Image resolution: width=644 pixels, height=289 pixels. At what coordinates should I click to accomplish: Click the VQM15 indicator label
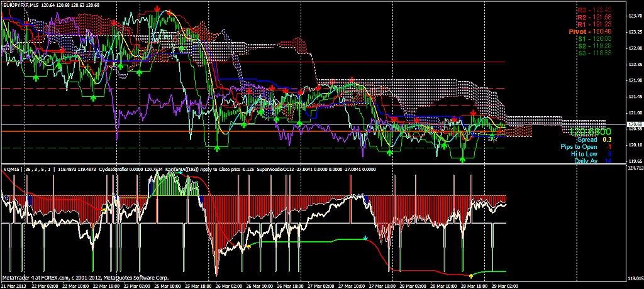coord(11,169)
